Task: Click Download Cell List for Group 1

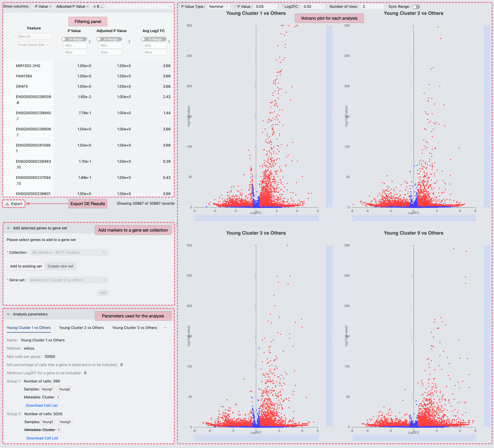Action: click(x=42, y=405)
